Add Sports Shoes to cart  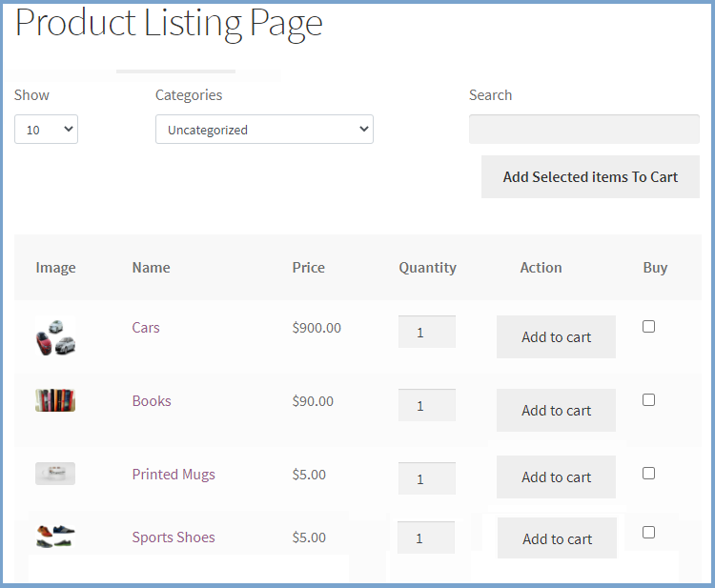tap(557, 538)
